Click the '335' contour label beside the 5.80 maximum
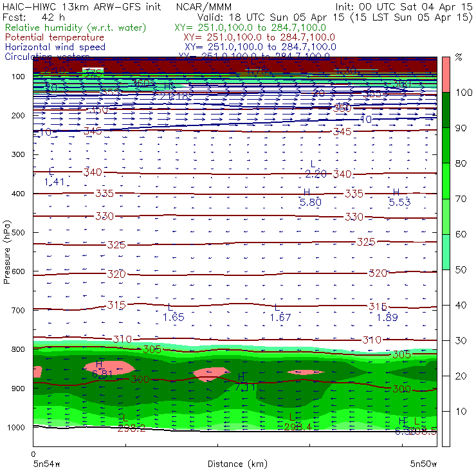This screenshot has width=476, height=476. (354, 194)
